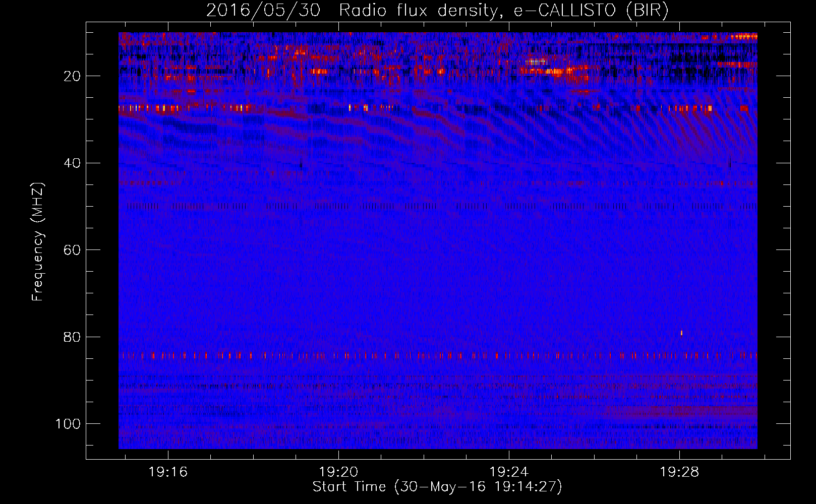This screenshot has height=504, width=816.
Task: Click the 80 MHz frequency tick label
Action: click(x=72, y=337)
